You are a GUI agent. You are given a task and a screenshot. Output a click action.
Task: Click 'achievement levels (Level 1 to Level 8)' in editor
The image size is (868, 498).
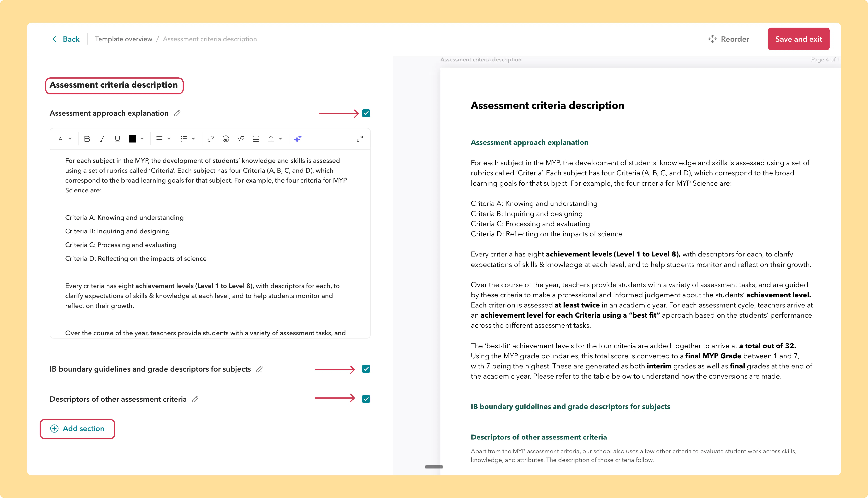[x=195, y=286]
